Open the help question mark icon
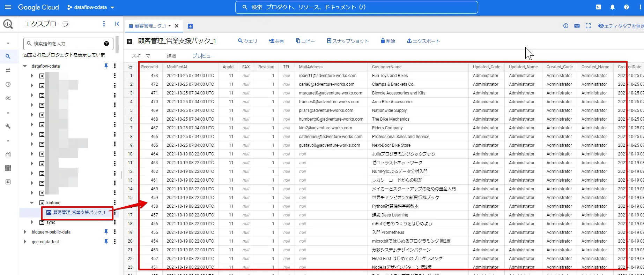This screenshot has height=275, width=644. click(627, 7)
